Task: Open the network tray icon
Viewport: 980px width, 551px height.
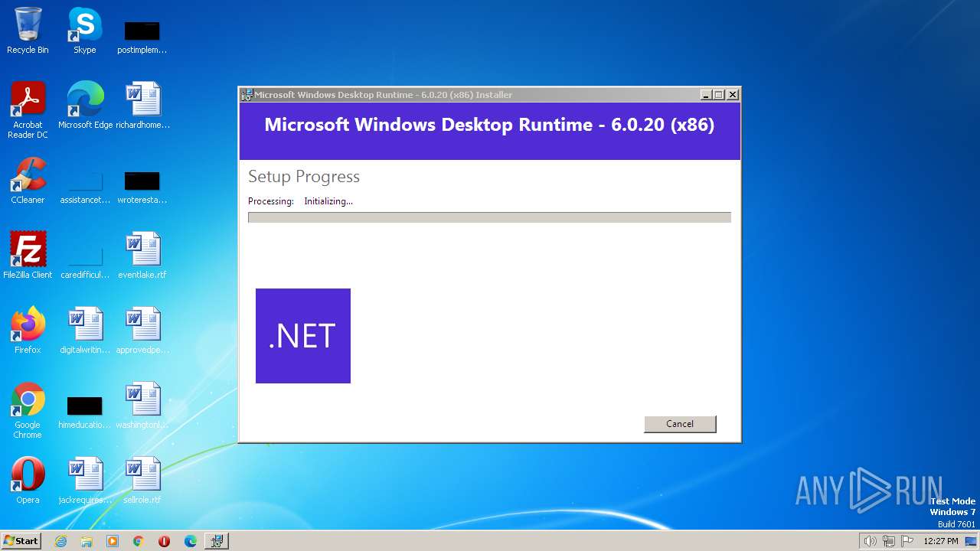Action: pyautogui.click(x=889, y=541)
